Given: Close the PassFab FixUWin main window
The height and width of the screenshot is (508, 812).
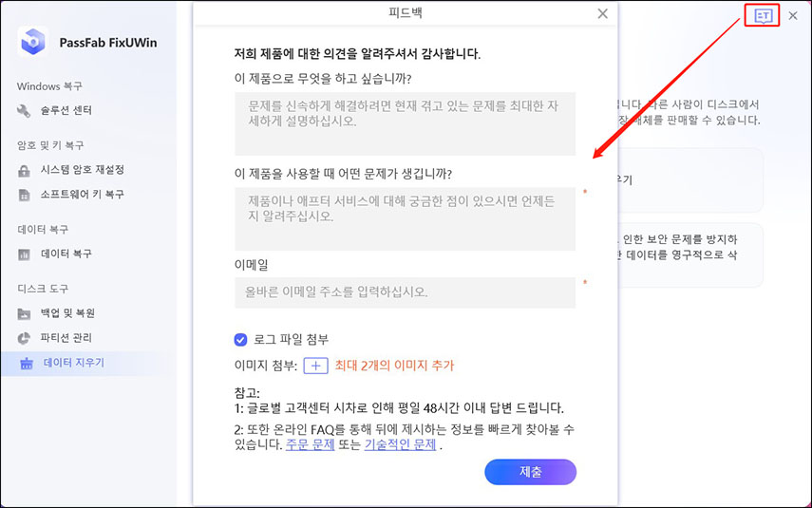Looking at the screenshot, I should 793,15.
